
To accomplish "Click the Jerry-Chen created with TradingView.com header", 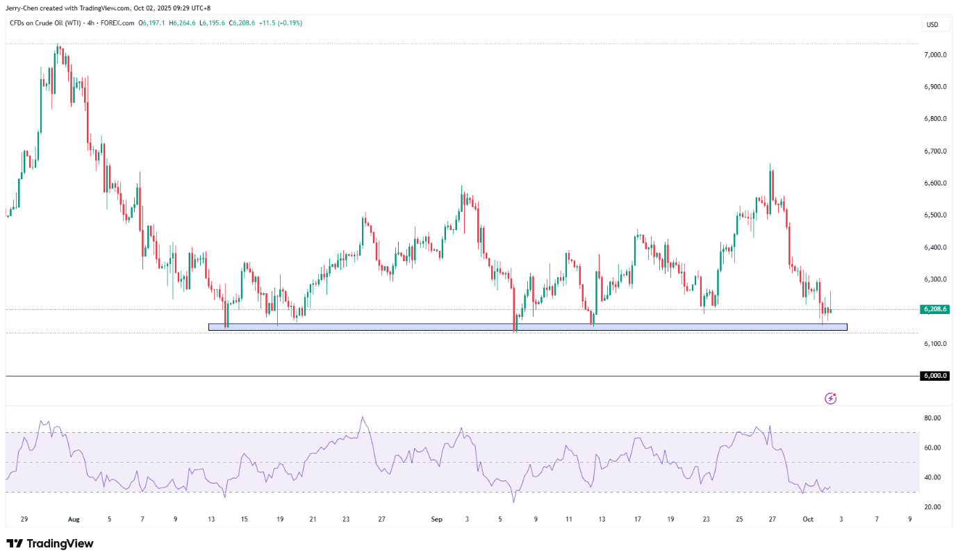I will [x=108, y=8].
